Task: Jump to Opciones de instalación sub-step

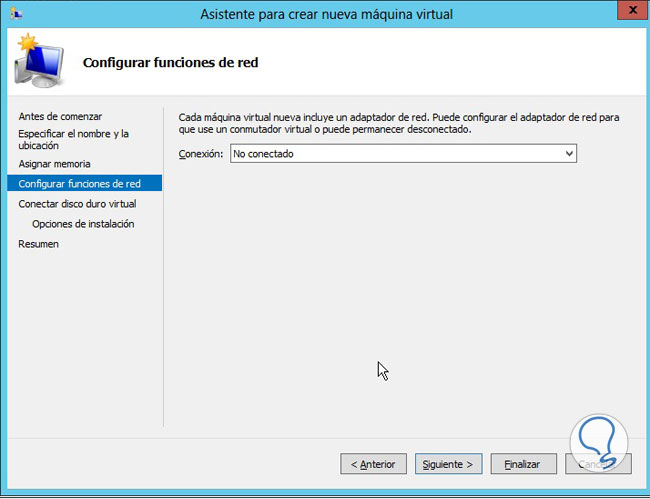Action: 83,224
